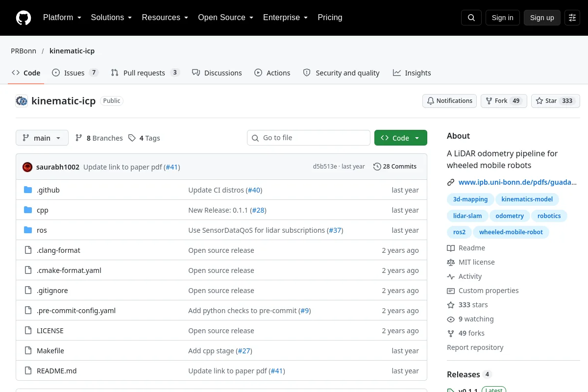The height and width of the screenshot is (392, 588).
Task: Select the lidar-slam topic tag
Action: [x=467, y=216]
